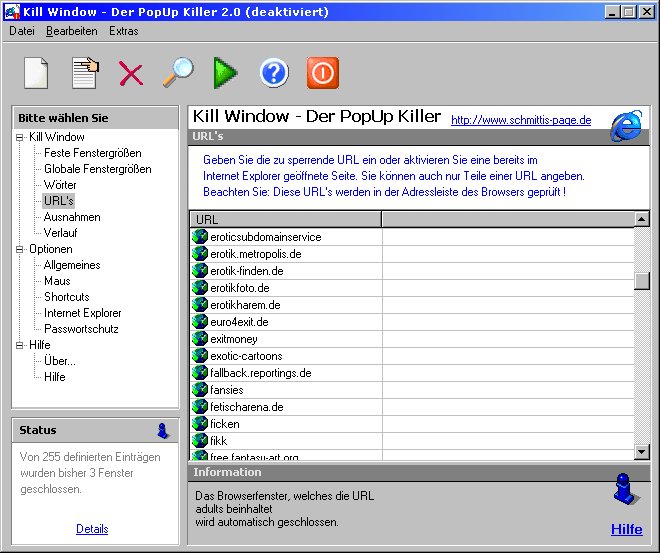
Task: Click the globe icon beside fetischarena.de
Action: pyautogui.click(x=200, y=407)
